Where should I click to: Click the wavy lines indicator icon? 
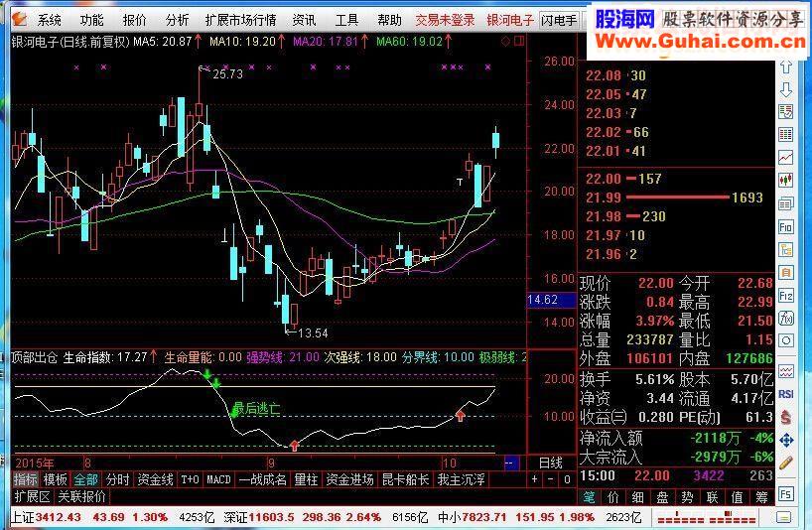(785, 371)
